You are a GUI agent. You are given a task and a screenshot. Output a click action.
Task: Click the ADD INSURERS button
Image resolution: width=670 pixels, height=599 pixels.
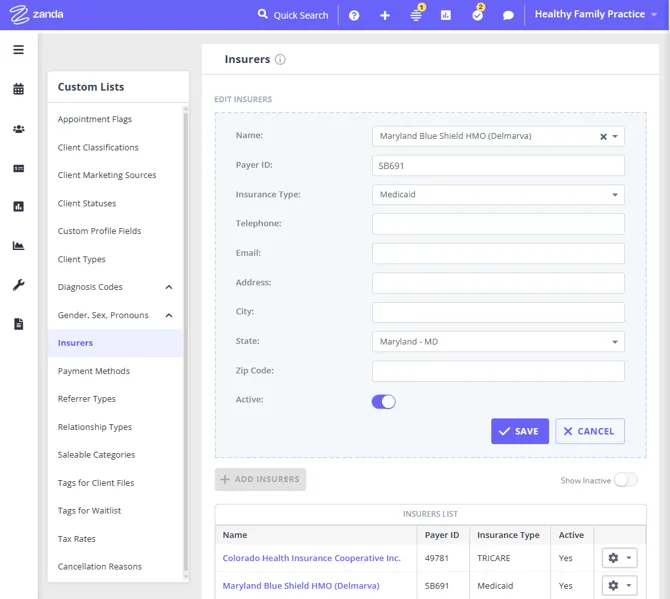click(260, 479)
